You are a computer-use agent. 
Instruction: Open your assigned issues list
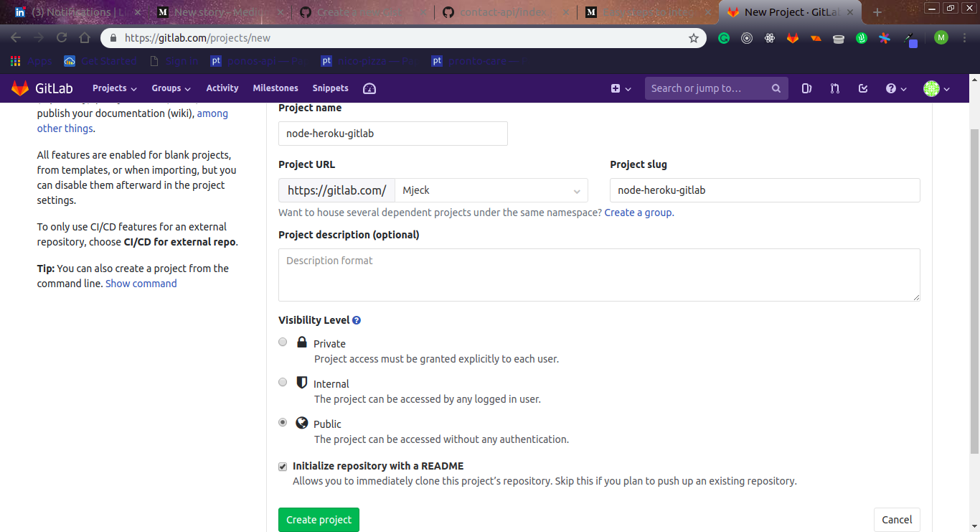(806, 88)
